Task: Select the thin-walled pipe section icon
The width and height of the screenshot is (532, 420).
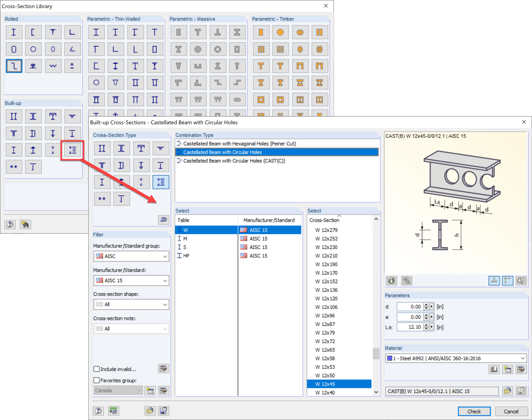Action: tap(96, 83)
